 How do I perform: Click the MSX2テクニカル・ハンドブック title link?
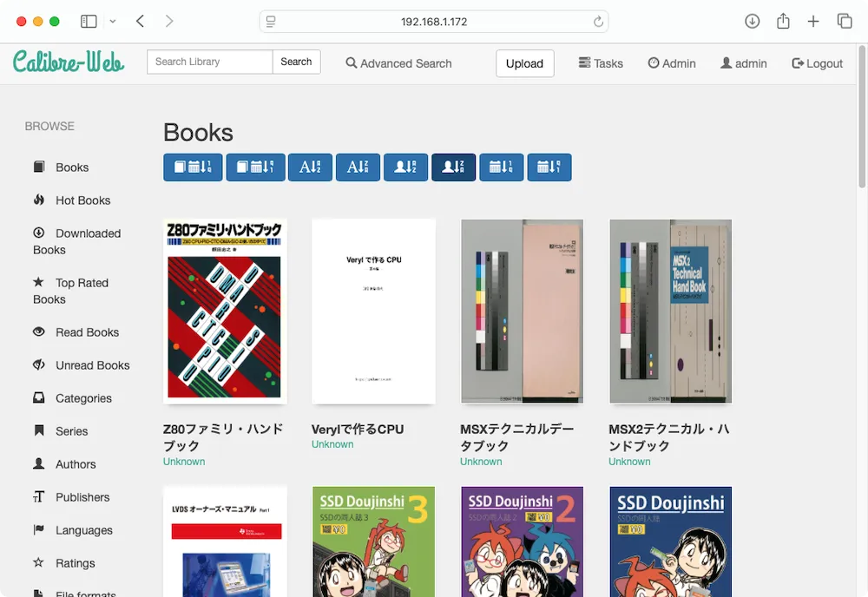(x=668, y=437)
